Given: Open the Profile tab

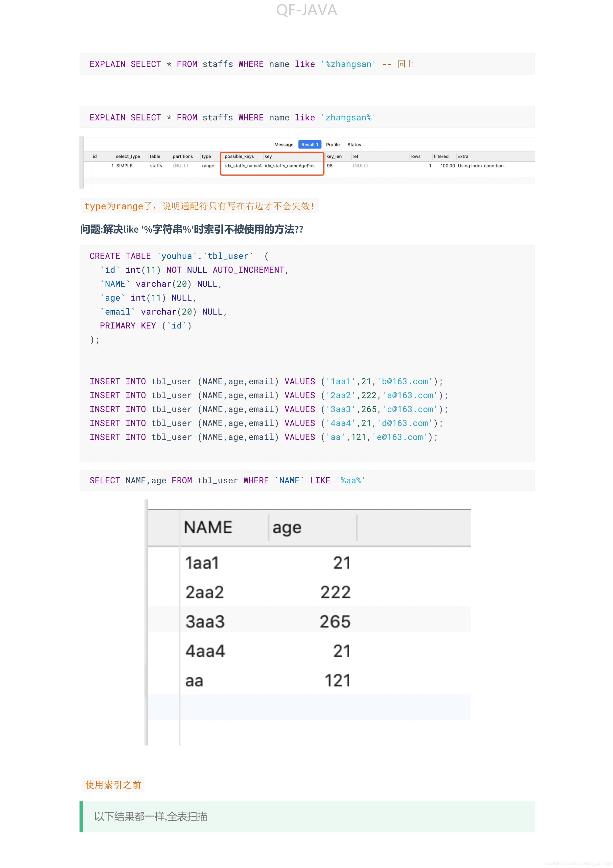Looking at the screenshot, I should [x=332, y=144].
